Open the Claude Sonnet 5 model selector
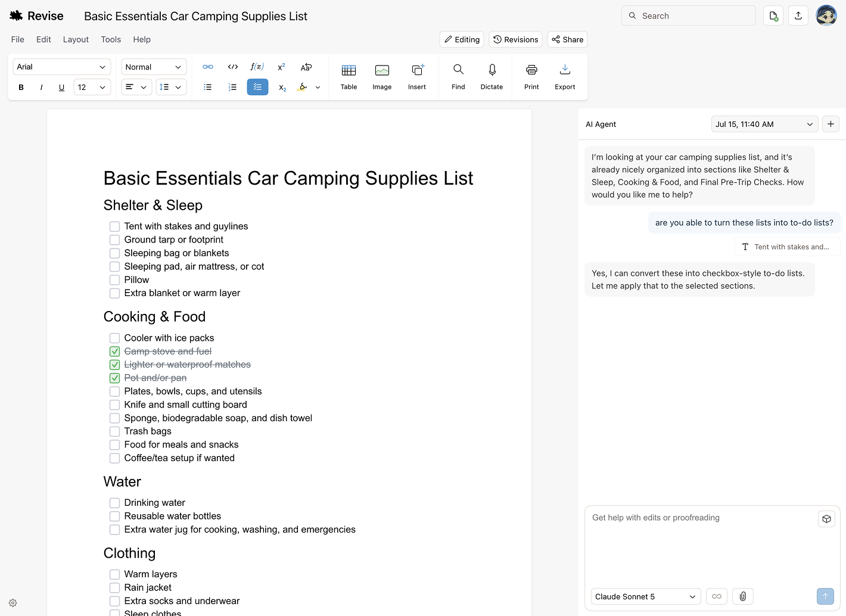This screenshot has width=846, height=616. (x=646, y=596)
